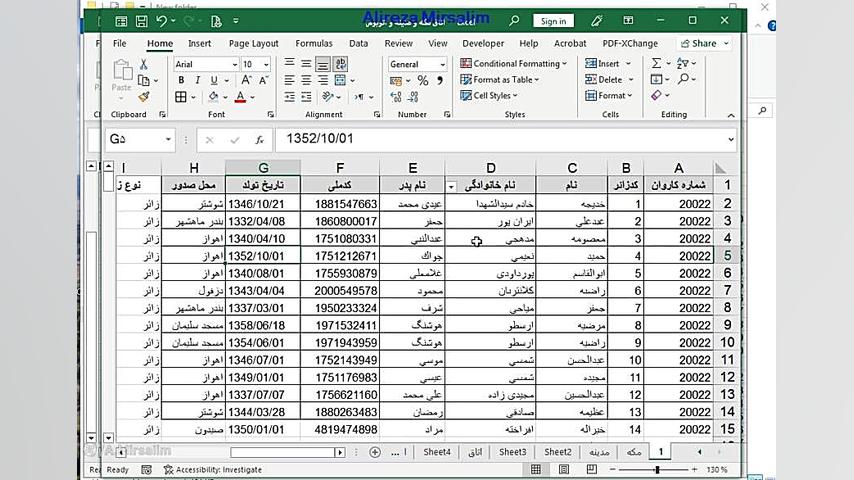Click the Sign in button
854x480 pixels.
(x=552, y=21)
